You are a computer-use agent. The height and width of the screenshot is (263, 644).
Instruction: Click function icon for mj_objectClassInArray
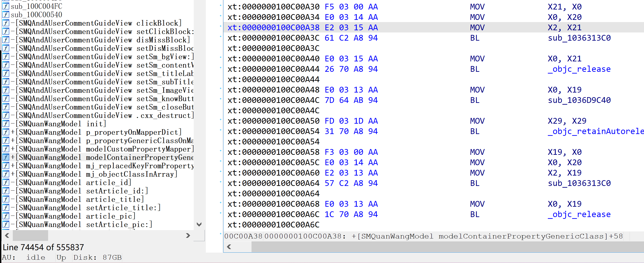click(x=6, y=174)
